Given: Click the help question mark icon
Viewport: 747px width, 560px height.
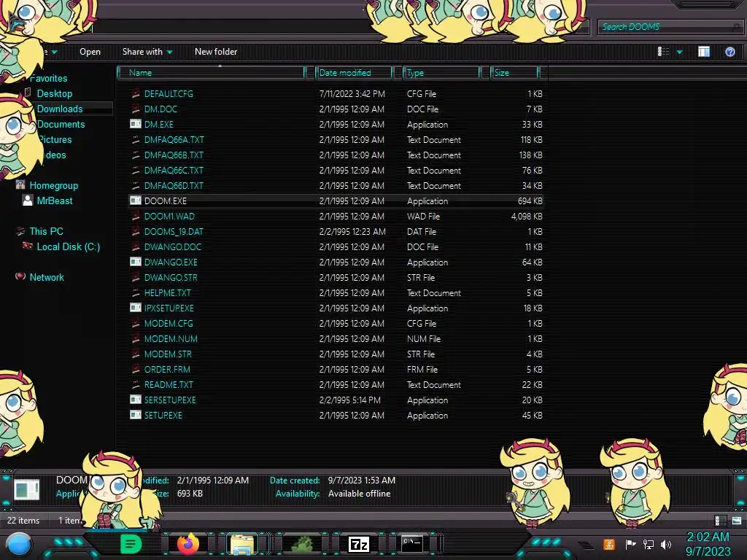Looking at the screenshot, I should (x=729, y=52).
